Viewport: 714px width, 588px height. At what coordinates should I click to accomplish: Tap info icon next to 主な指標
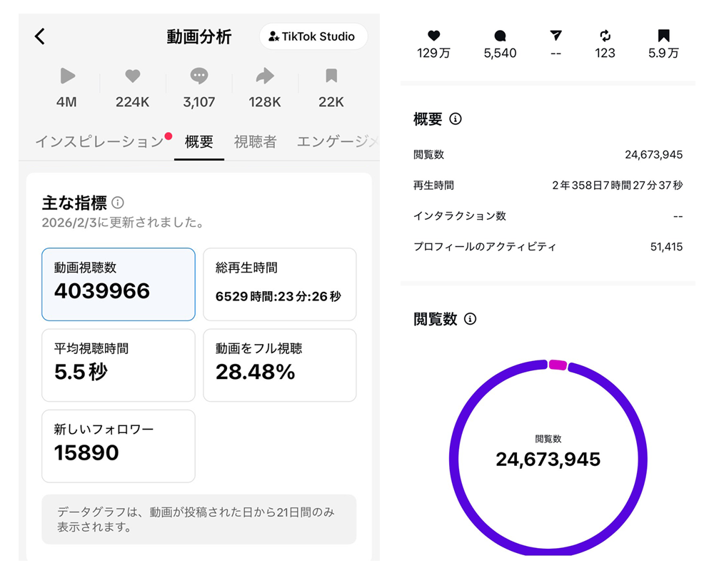click(118, 203)
